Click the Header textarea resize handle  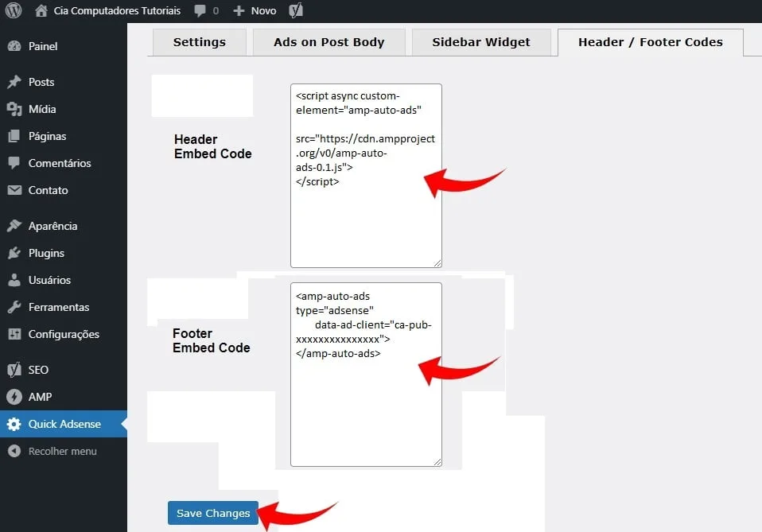pyautogui.click(x=437, y=263)
